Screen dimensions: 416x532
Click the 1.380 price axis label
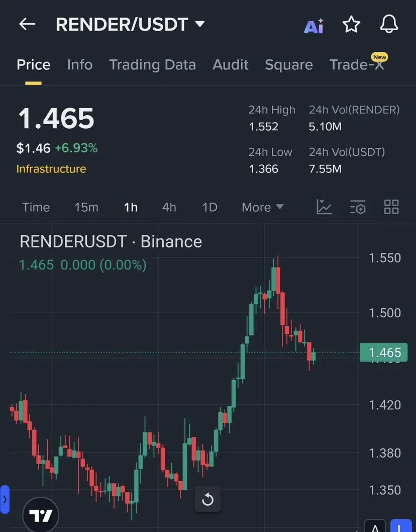(385, 453)
